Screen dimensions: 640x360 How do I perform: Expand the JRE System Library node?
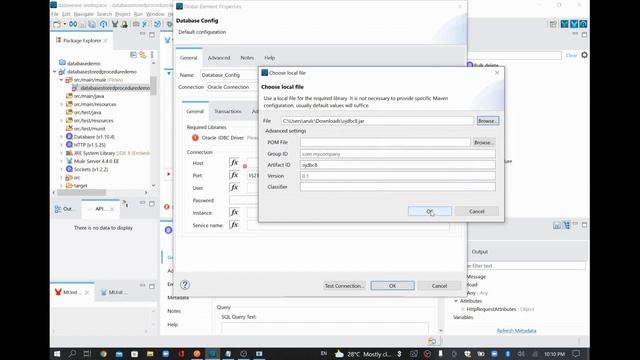point(62,153)
